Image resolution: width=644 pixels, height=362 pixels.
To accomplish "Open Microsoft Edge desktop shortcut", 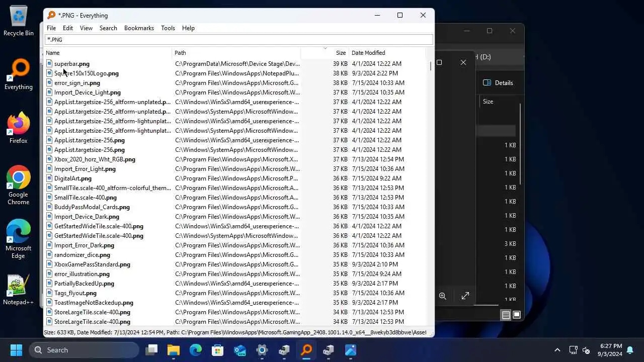I will 19,239.
